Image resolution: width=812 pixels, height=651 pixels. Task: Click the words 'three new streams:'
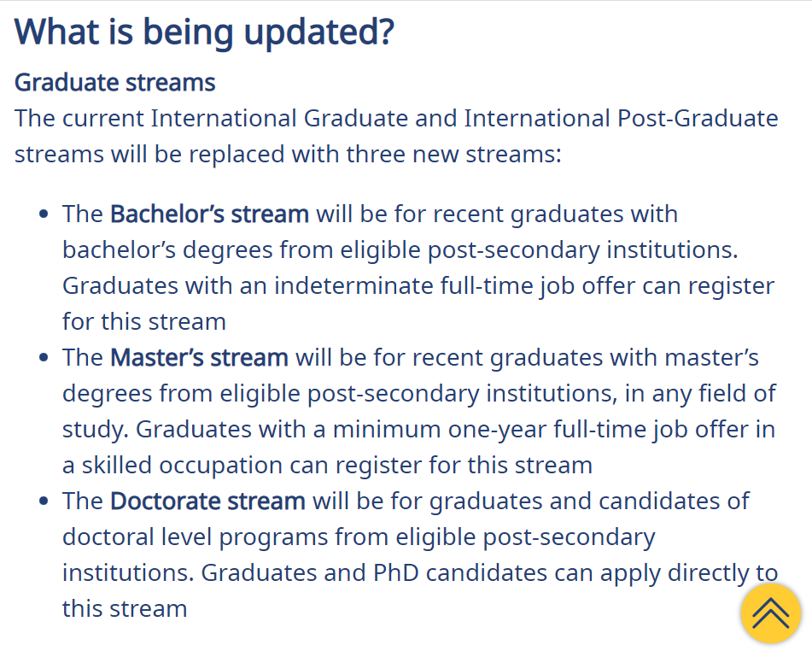click(454, 155)
